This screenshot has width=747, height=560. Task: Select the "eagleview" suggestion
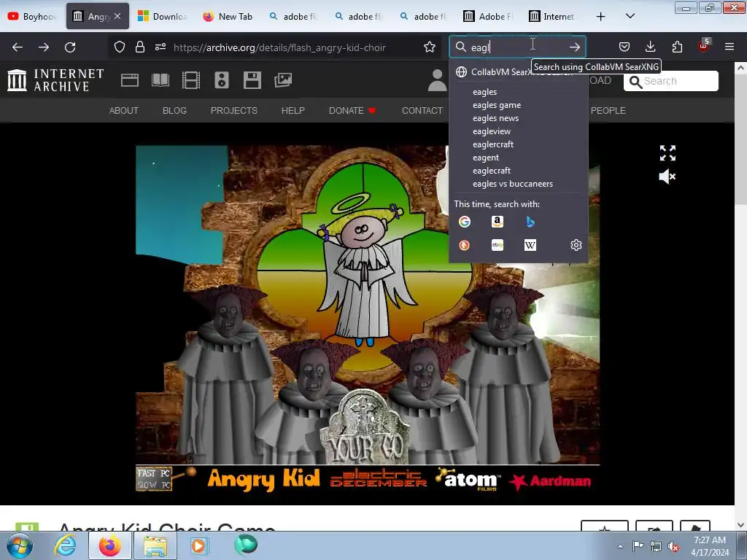(519, 131)
